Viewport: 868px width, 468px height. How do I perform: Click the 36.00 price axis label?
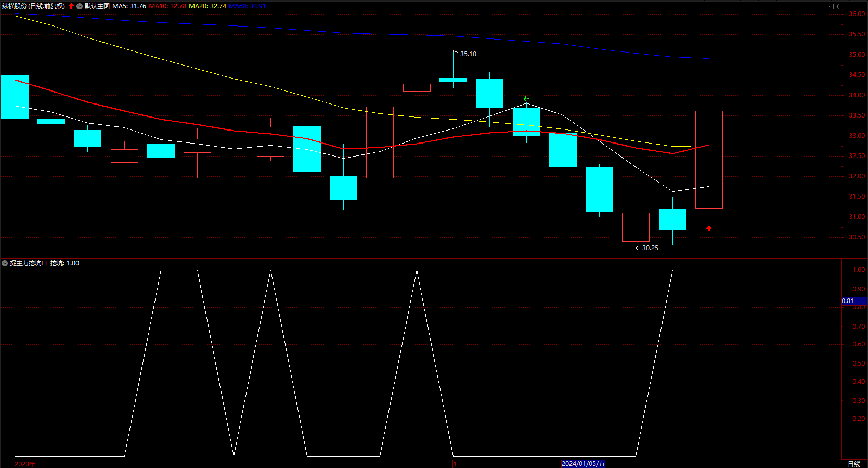[x=857, y=14]
